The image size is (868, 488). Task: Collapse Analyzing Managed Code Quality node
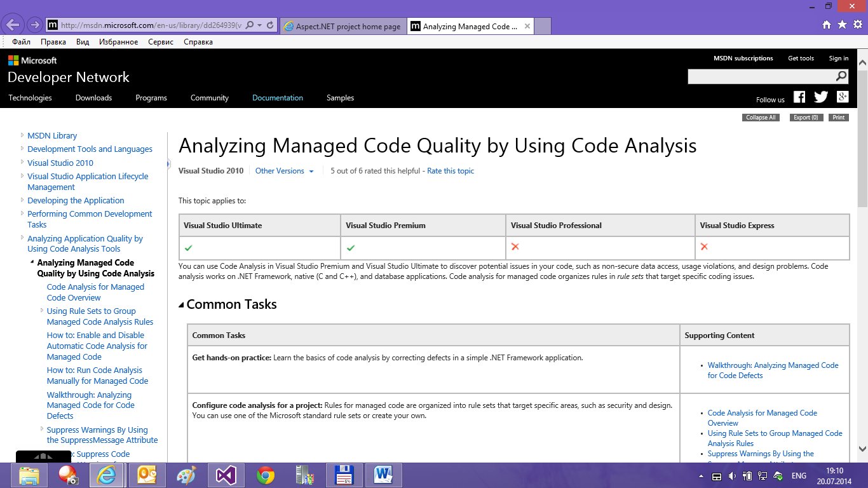pyautogui.click(x=32, y=262)
